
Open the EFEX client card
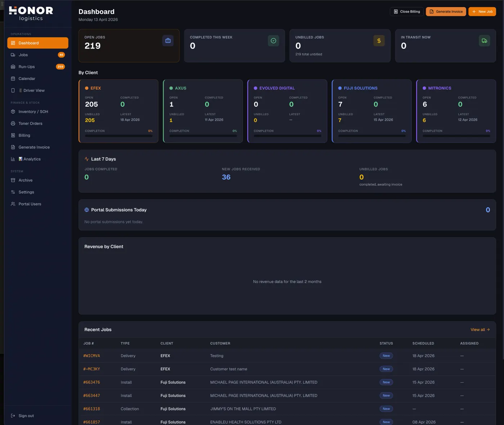point(118,111)
